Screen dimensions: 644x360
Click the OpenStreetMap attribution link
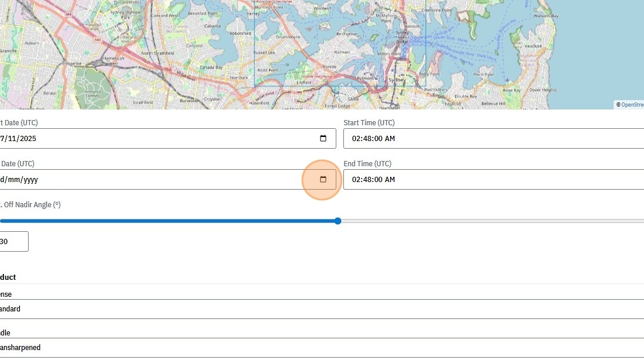(x=632, y=105)
